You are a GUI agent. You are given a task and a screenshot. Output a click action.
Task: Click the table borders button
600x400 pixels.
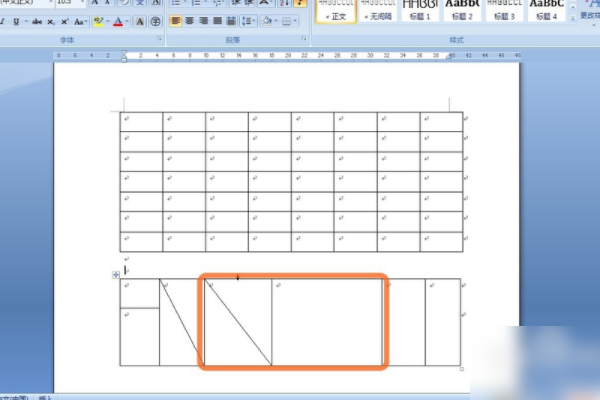[286, 21]
